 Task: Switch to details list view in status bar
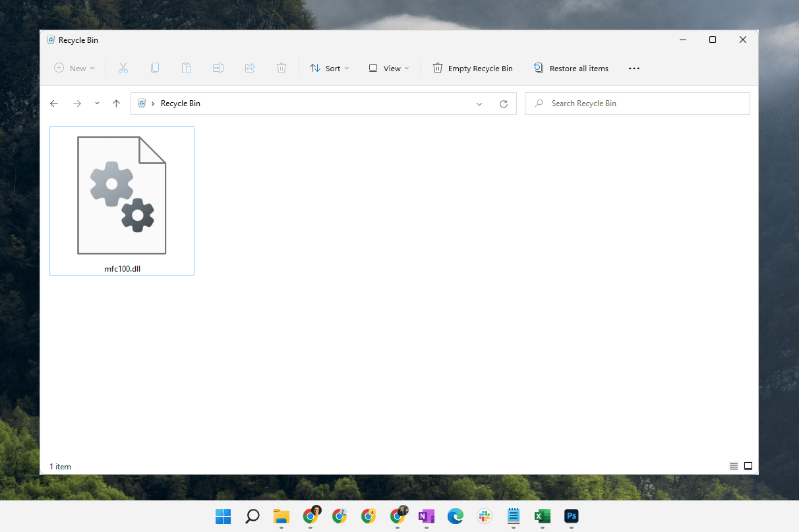click(734, 466)
